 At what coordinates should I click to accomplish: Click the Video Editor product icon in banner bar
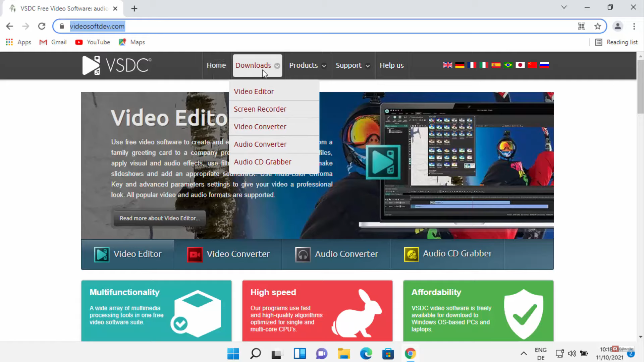pyautogui.click(x=101, y=254)
